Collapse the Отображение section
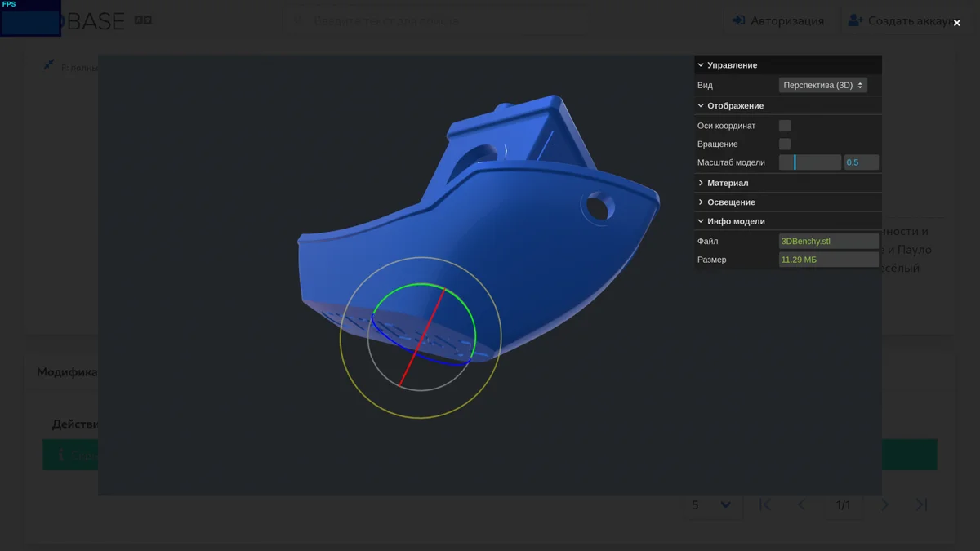Viewport: 980px width, 551px height. click(x=788, y=106)
